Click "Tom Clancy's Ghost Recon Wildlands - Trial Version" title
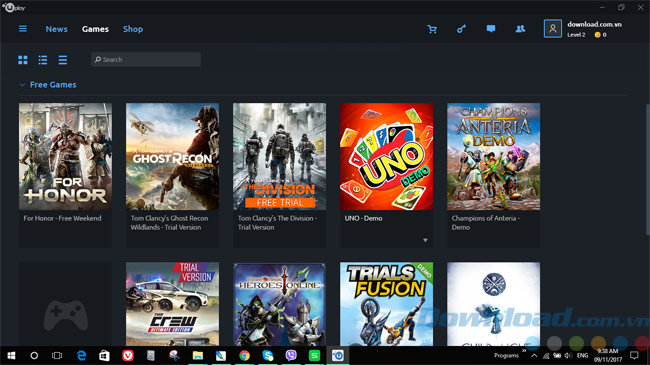Screen dimensions: 650x365 169,223
